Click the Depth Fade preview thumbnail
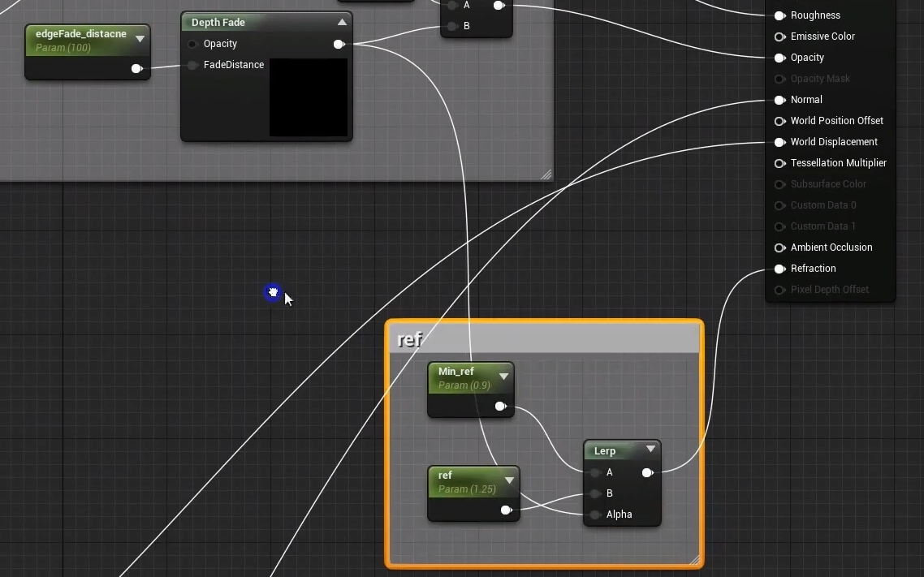This screenshot has height=577, width=924. pos(309,97)
